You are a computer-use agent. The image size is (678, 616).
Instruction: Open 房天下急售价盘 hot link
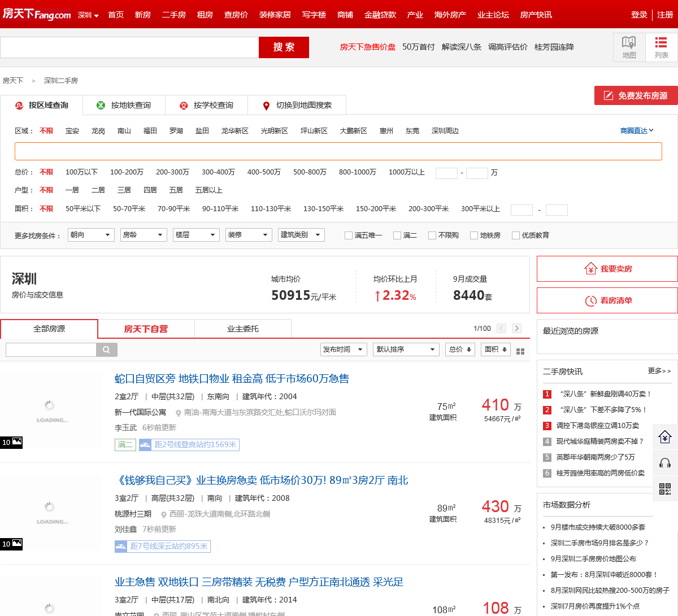coord(368,47)
